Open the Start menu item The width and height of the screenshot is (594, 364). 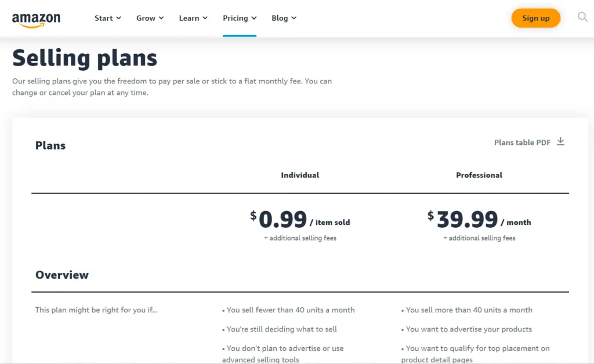coord(107,18)
